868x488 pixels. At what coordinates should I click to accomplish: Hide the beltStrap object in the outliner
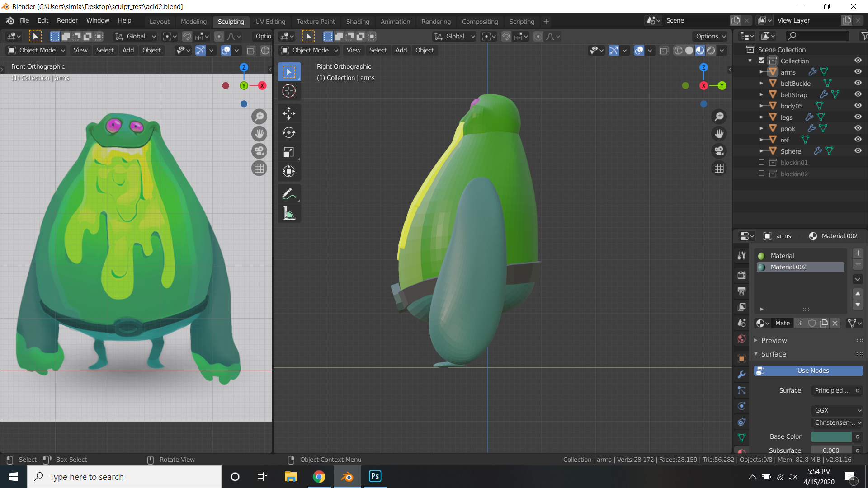[x=858, y=94]
